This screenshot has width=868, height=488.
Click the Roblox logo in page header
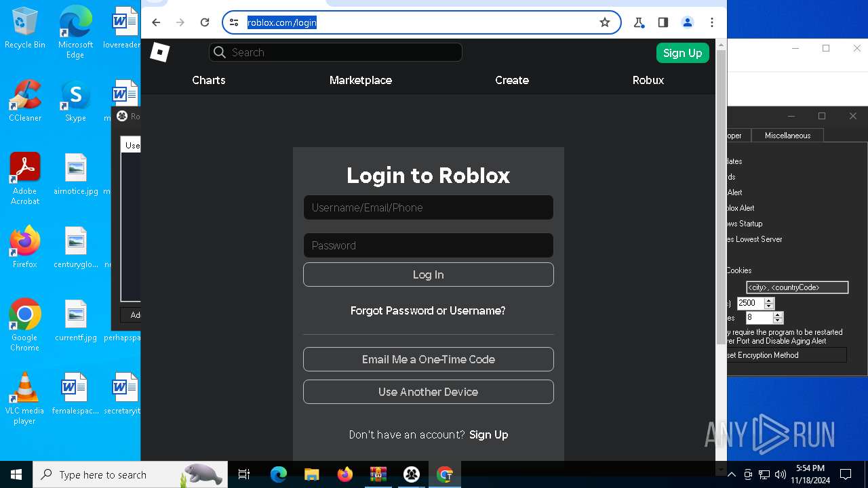[159, 52]
